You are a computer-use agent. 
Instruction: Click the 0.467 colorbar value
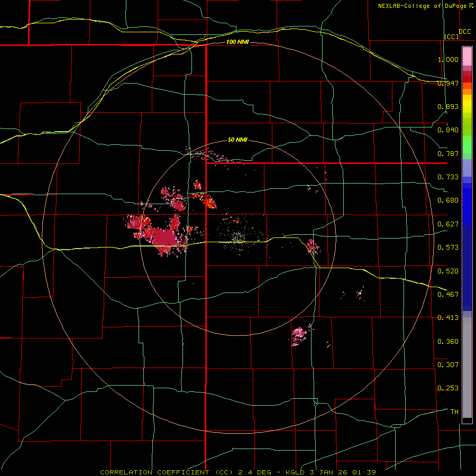click(448, 295)
